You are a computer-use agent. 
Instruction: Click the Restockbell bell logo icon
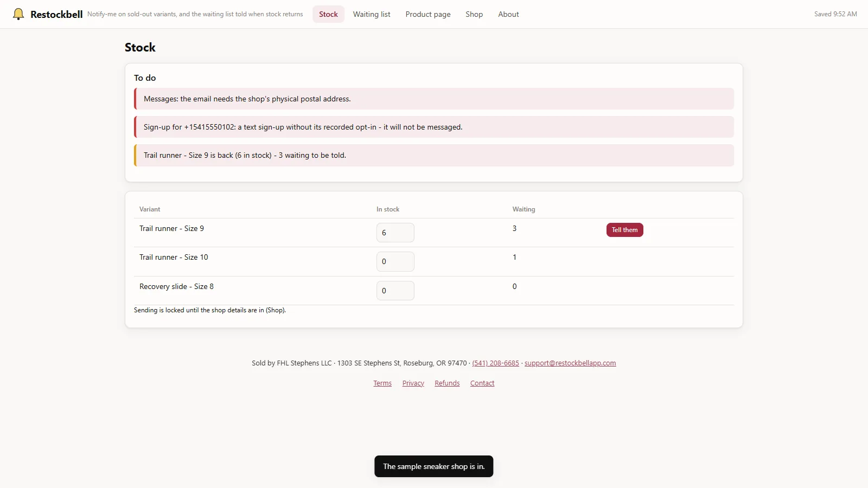coord(18,14)
